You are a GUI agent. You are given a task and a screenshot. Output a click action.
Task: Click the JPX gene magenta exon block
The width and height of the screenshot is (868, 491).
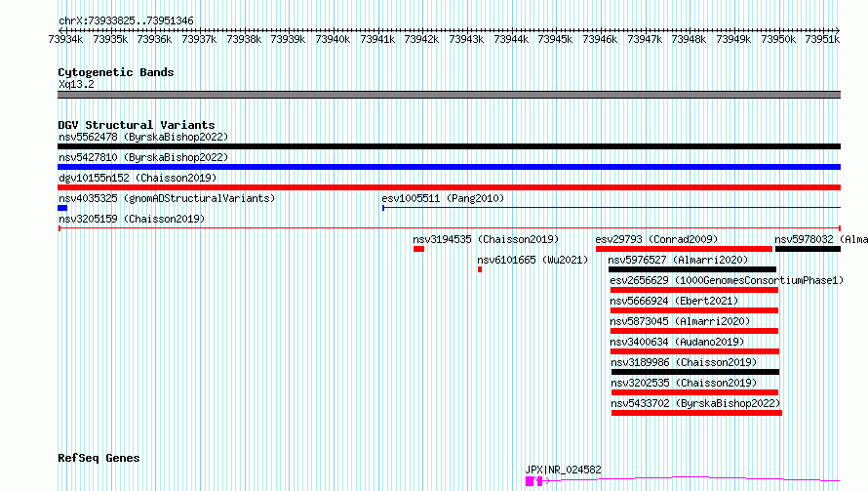(x=530, y=481)
